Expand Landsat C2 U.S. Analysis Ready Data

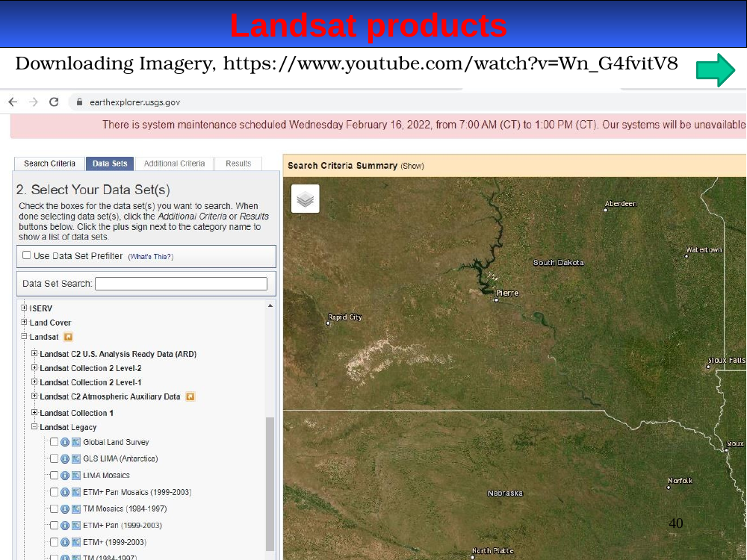point(34,353)
